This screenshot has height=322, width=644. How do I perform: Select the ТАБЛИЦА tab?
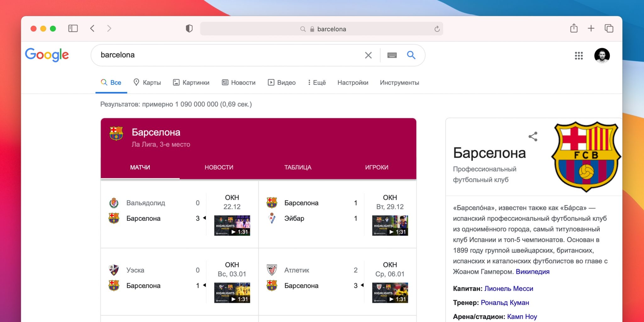tap(298, 168)
